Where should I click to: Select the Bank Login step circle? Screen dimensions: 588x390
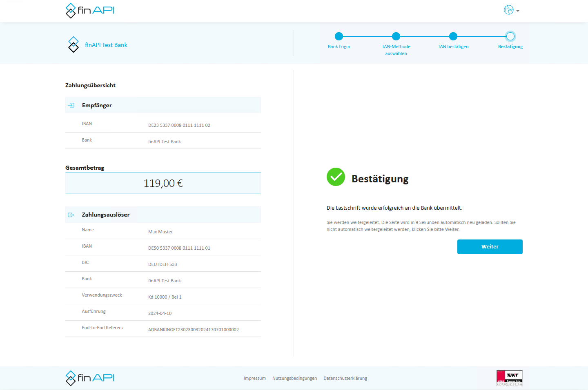pyautogui.click(x=339, y=36)
